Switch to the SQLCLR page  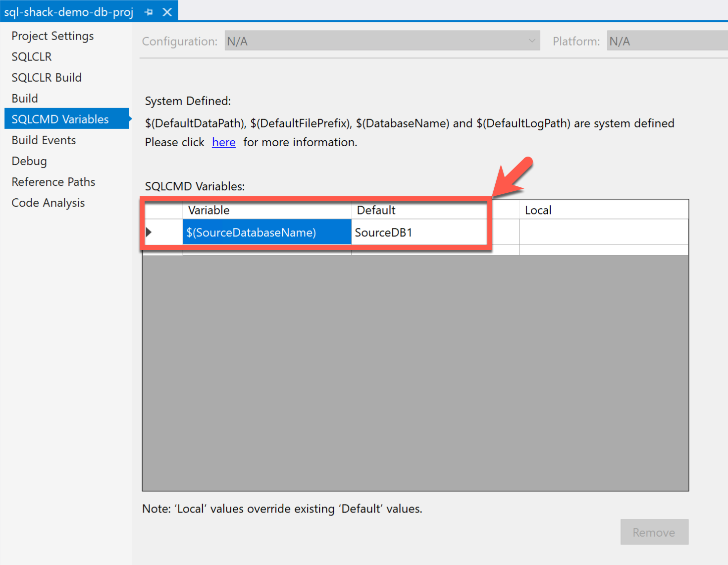tap(32, 57)
